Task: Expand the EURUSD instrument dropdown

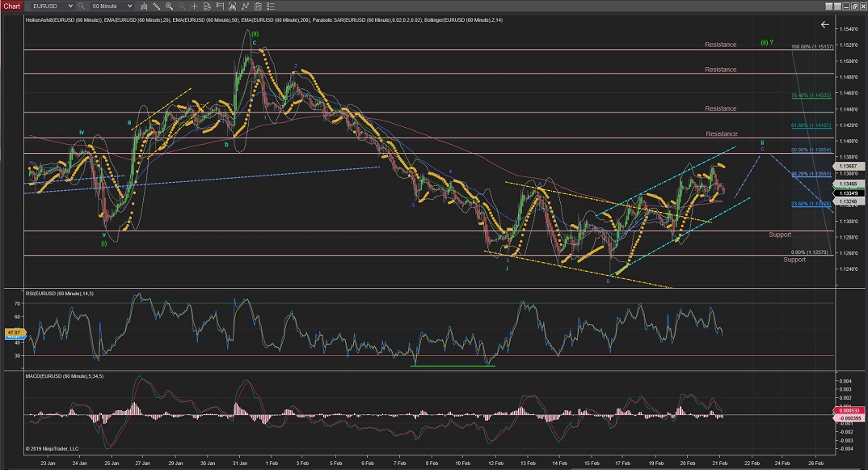Action: 70,6
